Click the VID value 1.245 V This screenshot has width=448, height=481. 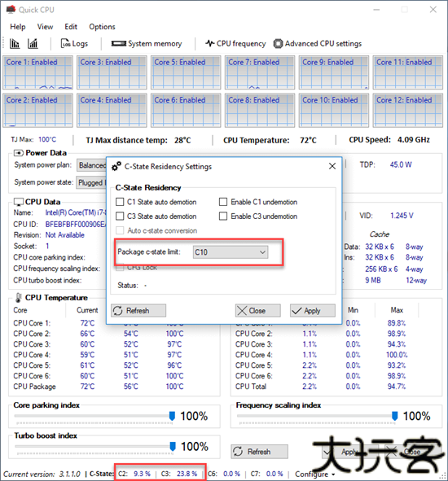click(x=402, y=216)
